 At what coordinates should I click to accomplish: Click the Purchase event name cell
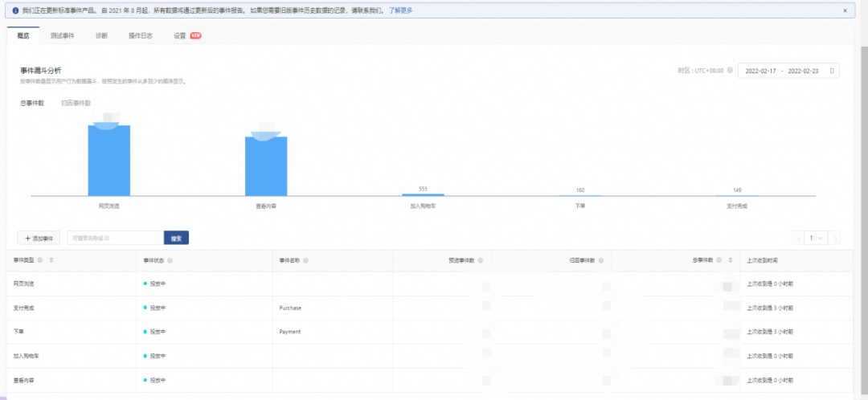[x=291, y=308]
